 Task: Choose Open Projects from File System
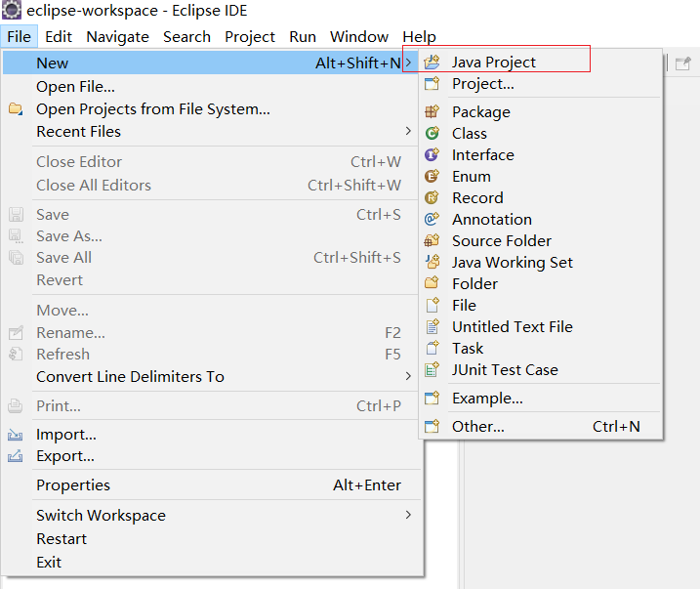152,108
